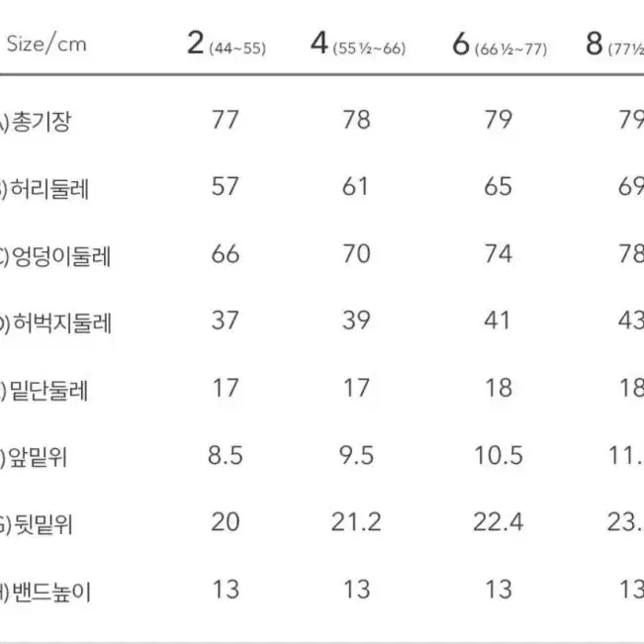Viewport: 644px width, 644px height.
Task: Click waist value 61 for size 4
Action: click(x=356, y=186)
